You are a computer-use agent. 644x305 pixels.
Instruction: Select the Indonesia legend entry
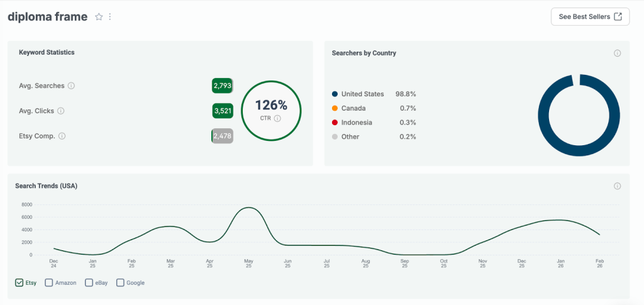tap(356, 123)
